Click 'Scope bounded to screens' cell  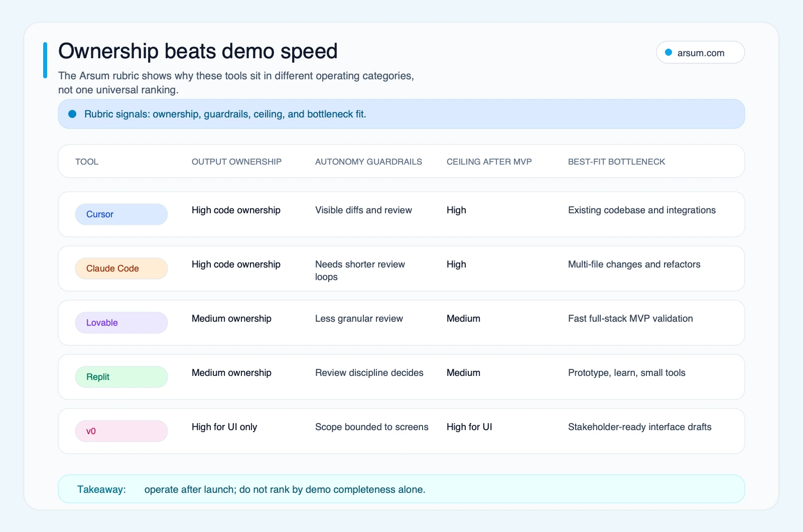372,427
